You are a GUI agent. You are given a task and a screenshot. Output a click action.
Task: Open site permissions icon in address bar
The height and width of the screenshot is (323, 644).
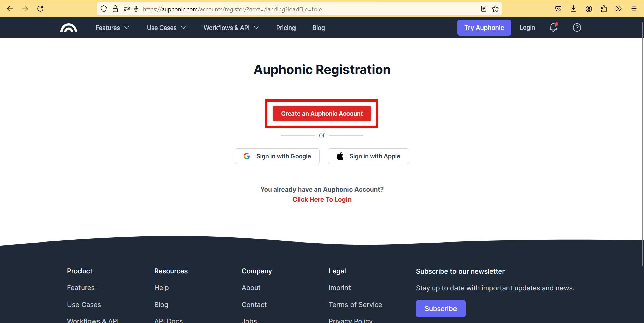tap(127, 9)
